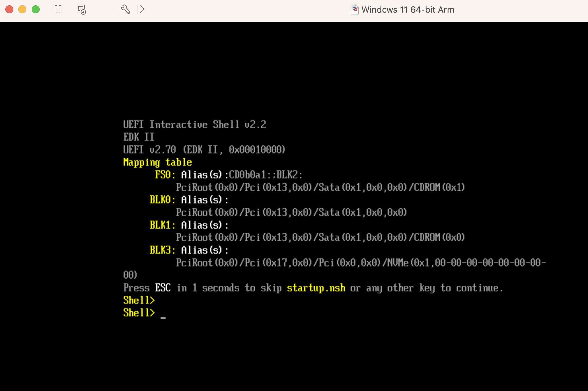The height and width of the screenshot is (391, 588).
Task: Click the yellow startup.nsh text
Action: click(x=316, y=288)
